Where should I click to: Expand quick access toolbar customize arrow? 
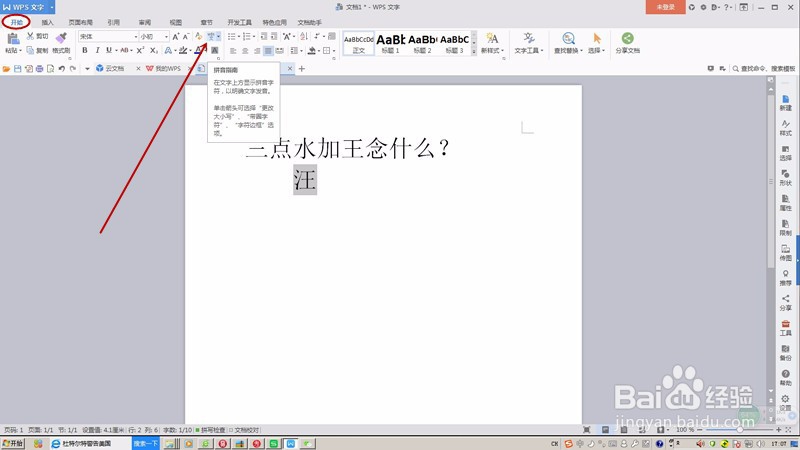tap(87, 69)
